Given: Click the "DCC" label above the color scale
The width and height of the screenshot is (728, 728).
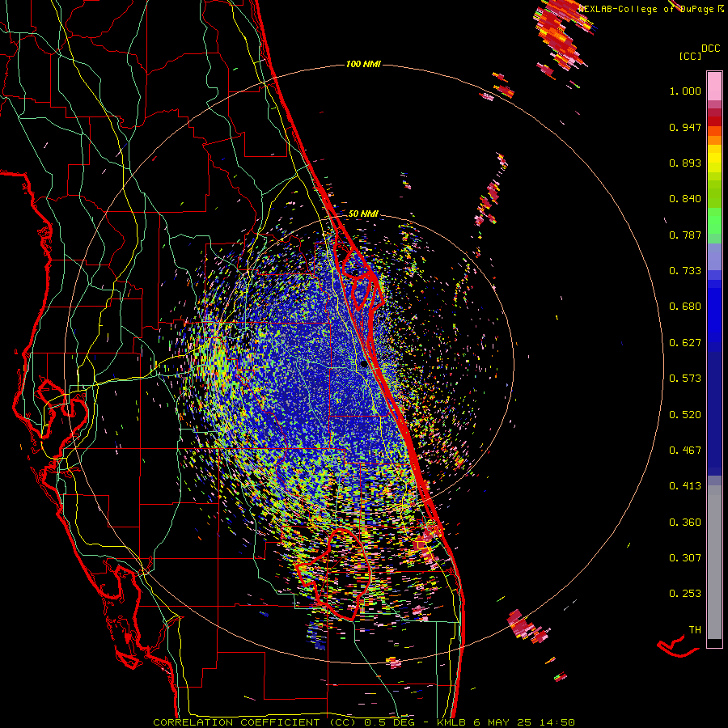Looking at the screenshot, I should (x=711, y=49).
